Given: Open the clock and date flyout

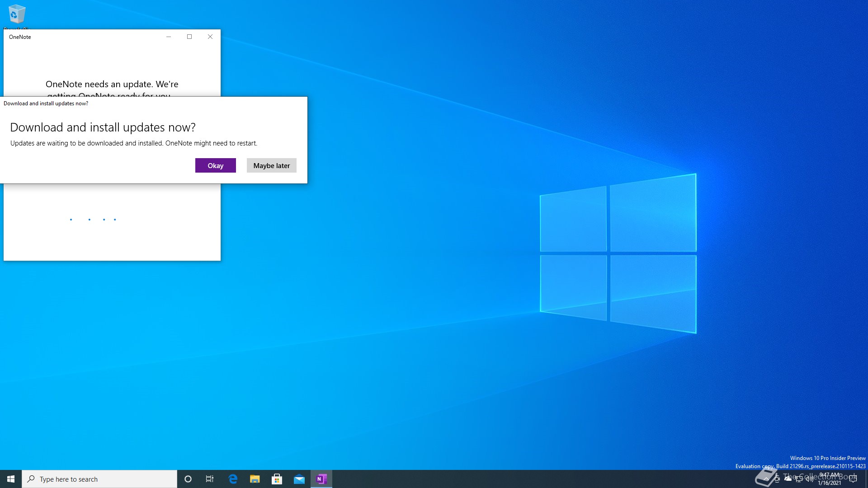Looking at the screenshot, I should coord(830,479).
